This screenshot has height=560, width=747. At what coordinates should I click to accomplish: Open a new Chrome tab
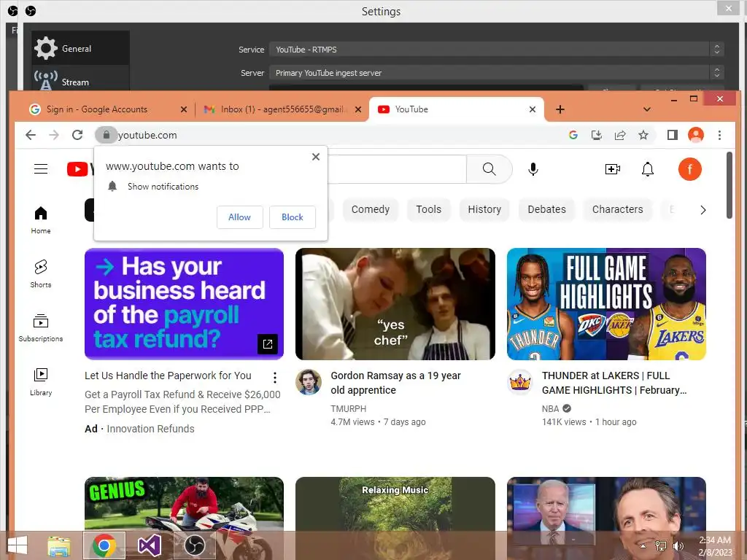(560, 109)
